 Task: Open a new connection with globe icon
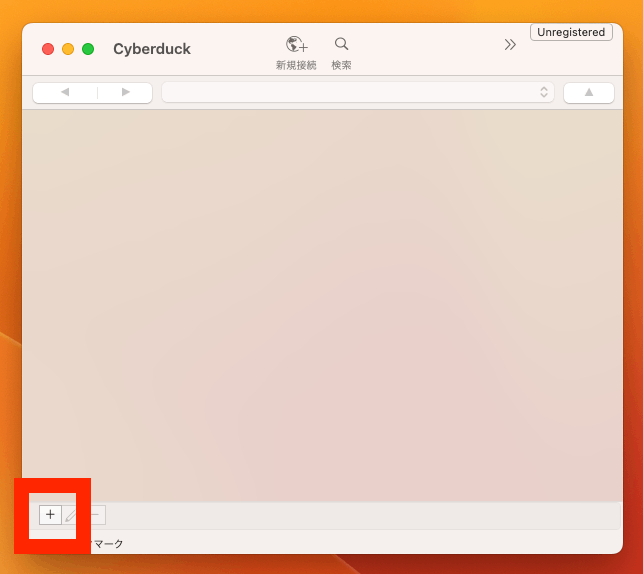pyautogui.click(x=296, y=44)
